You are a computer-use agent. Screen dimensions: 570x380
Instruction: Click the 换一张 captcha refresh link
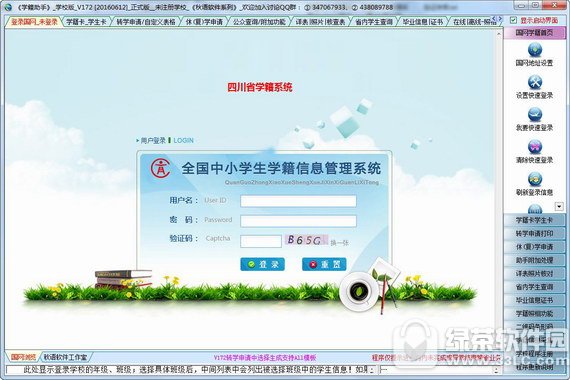(339, 243)
